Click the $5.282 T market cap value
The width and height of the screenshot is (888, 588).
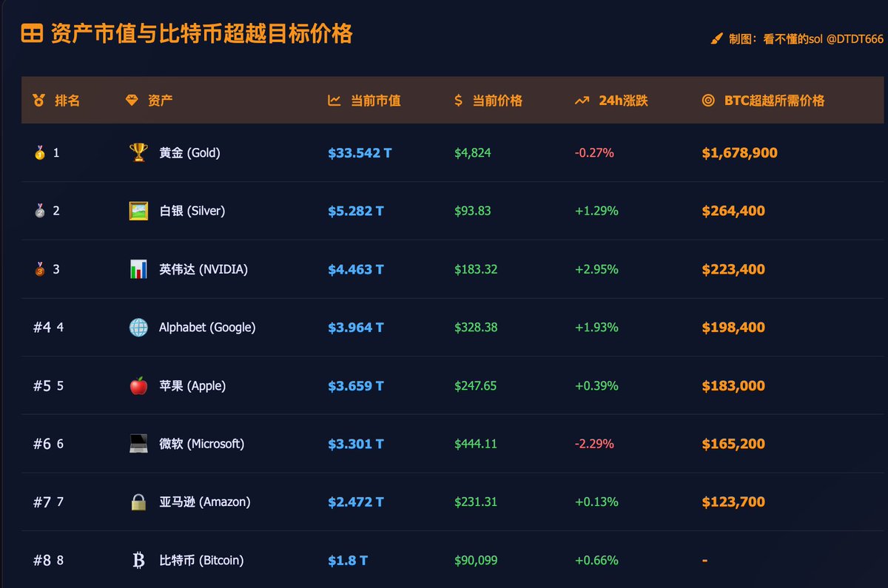point(356,211)
